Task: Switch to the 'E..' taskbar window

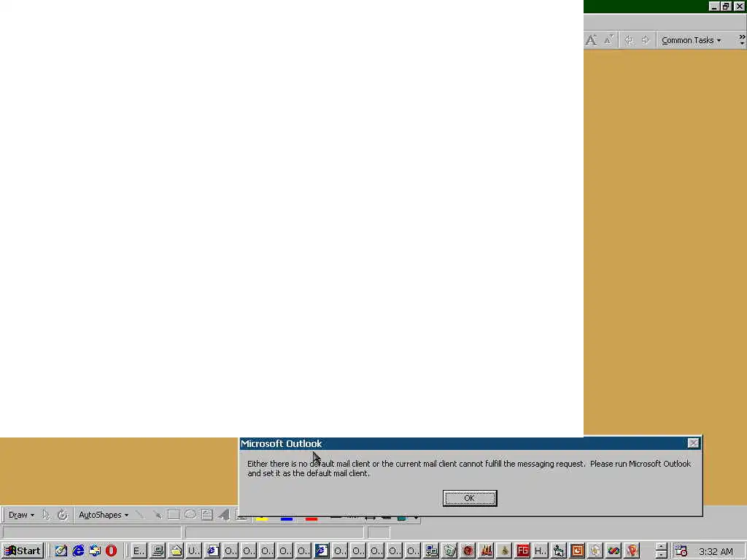Action: (139, 551)
